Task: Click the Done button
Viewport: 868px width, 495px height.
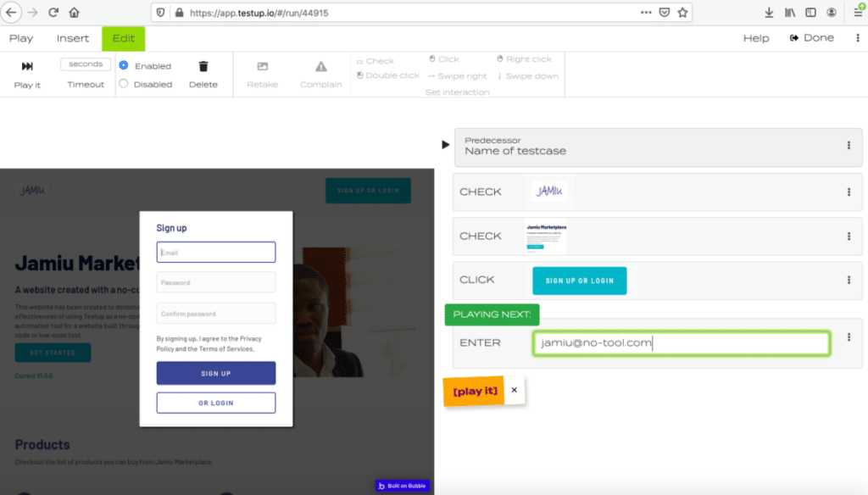Action: (x=811, y=37)
